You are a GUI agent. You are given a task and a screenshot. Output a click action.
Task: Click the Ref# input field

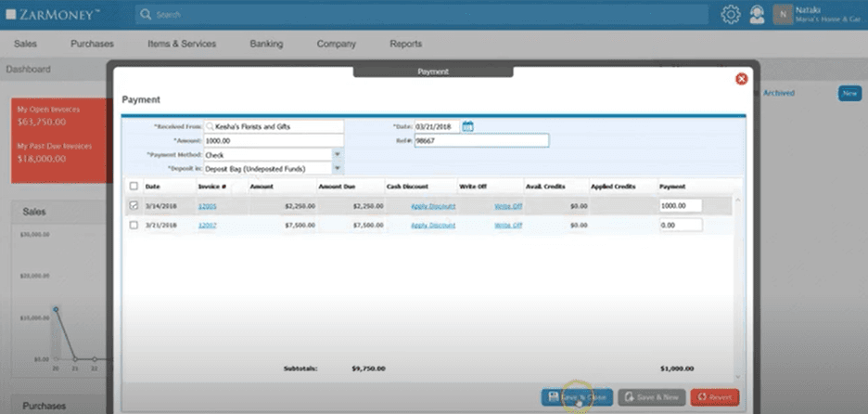coord(481,140)
